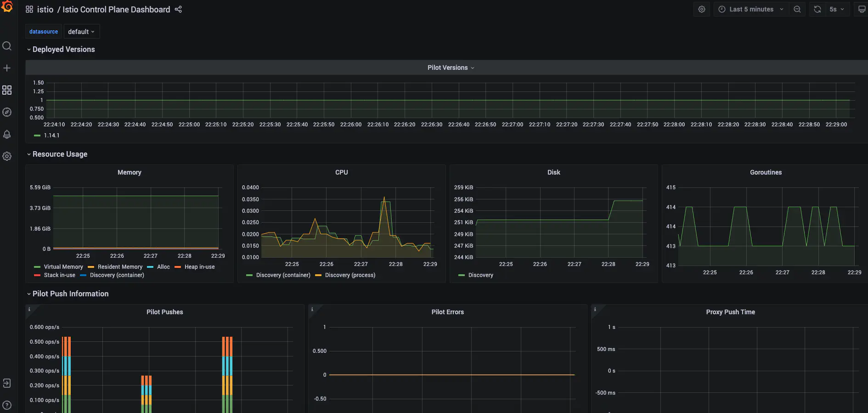Open dashboard settings gear in top bar
Viewport: 868px width, 413px height.
point(702,9)
